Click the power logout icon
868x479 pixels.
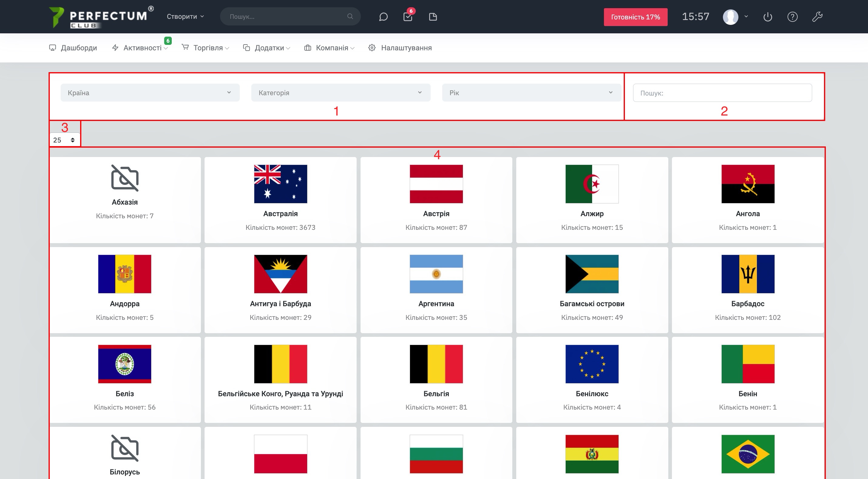point(768,17)
